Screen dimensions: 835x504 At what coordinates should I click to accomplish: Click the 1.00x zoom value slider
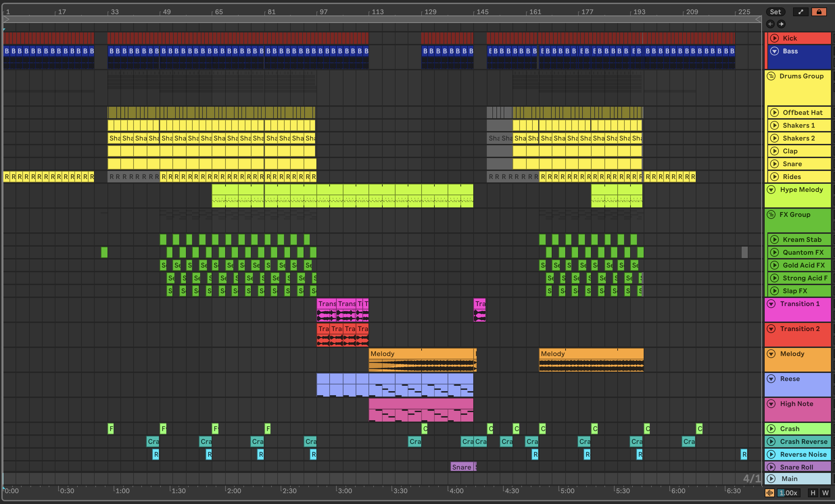click(788, 493)
